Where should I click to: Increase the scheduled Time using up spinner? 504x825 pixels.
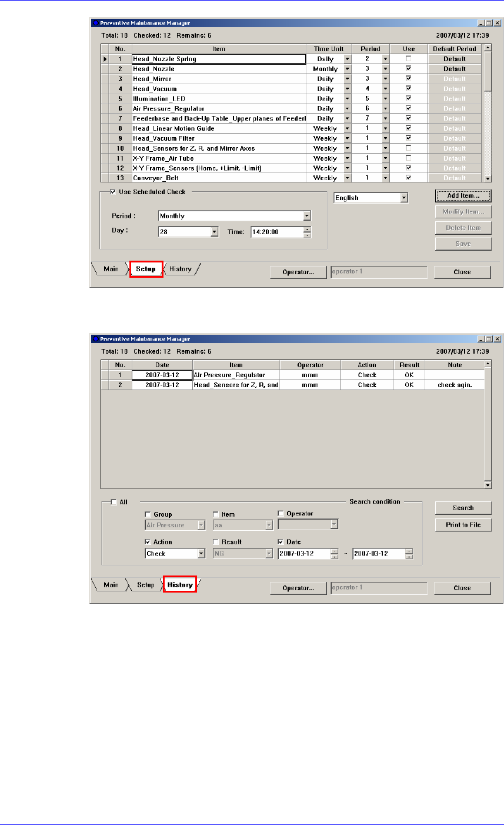(x=307, y=229)
